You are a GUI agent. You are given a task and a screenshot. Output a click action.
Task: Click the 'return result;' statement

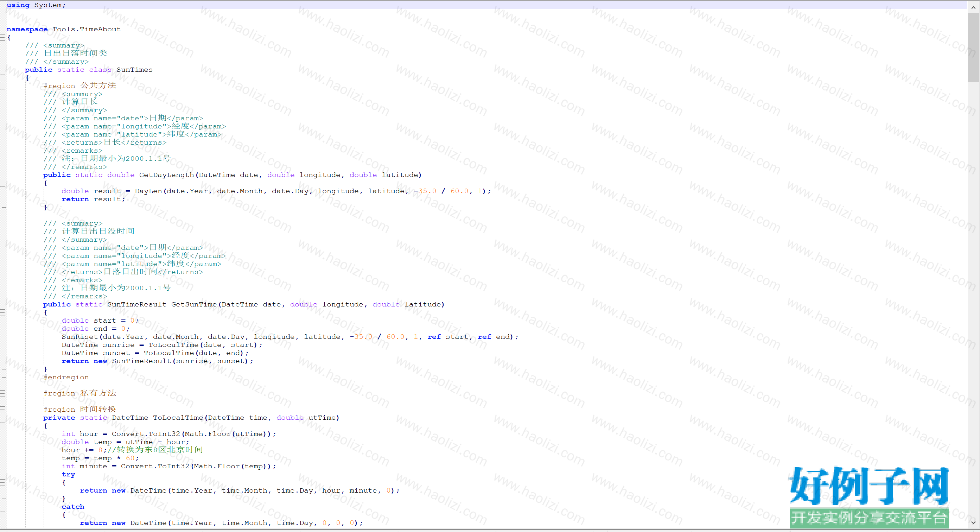tap(93, 199)
